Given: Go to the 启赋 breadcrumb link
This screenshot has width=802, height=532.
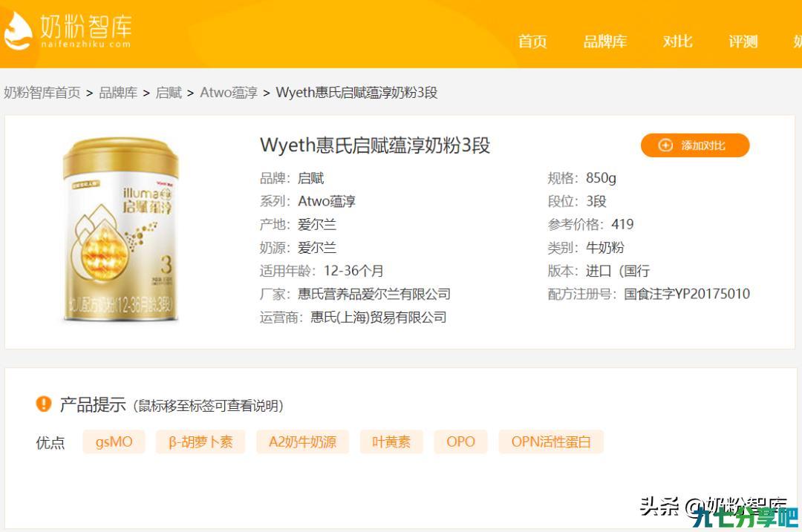Looking at the screenshot, I should point(169,93).
